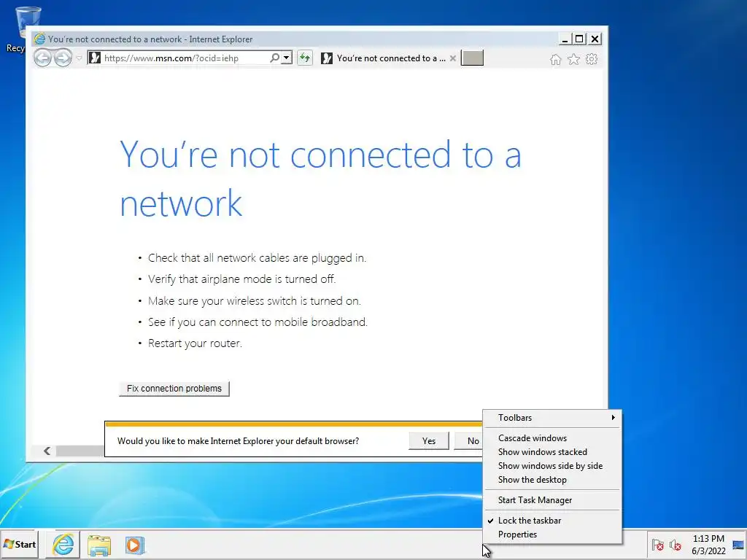This screenshot has width=747, height=560.
Task: Refresh the page with green arrows icon
Action: point(305,58)
